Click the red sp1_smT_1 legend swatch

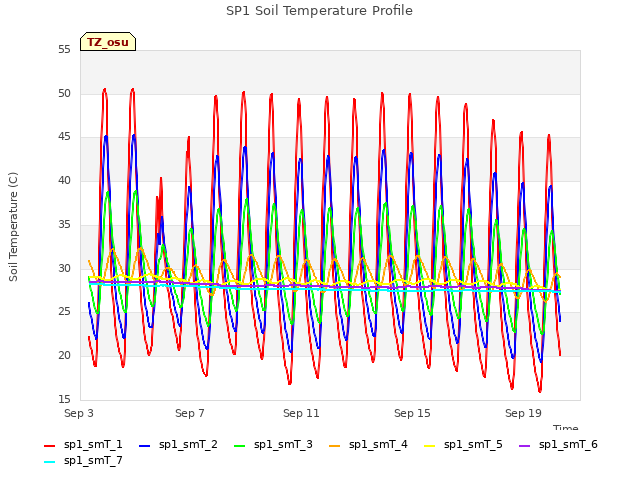[x=49, y=446]
